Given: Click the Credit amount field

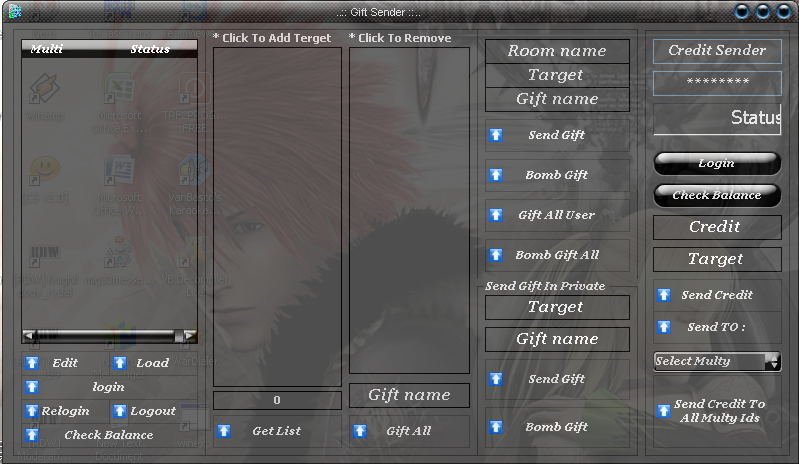Looking at the screenshot, I should [717, 227].
